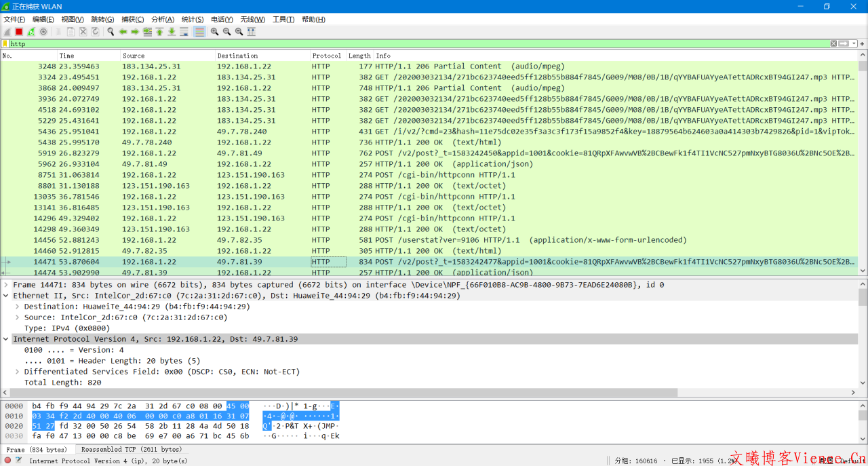Sort packets by Protocol column header

[327, 56]
